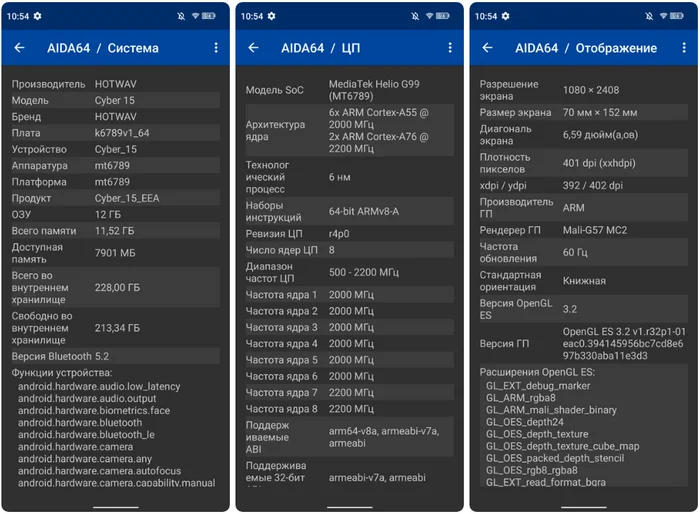Tap Частота ядра 7 2200 МГц row

tap(350, 393)
